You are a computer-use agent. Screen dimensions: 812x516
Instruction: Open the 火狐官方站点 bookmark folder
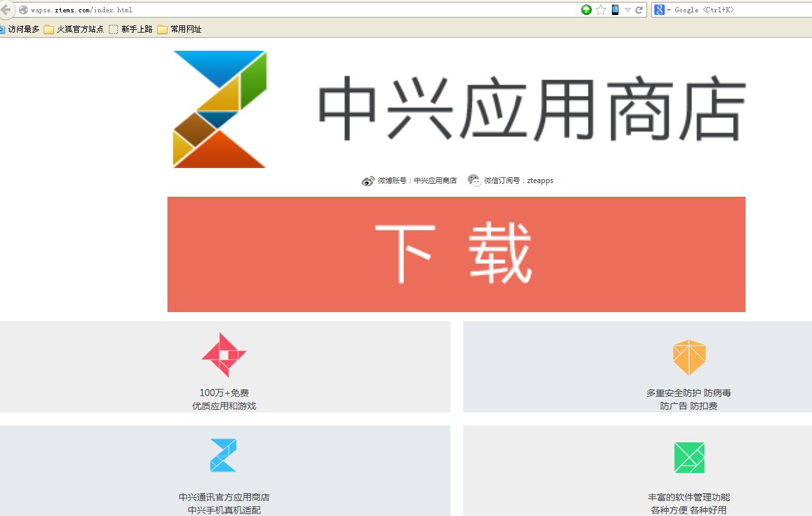pyautogui.click(x=74, y=29)
